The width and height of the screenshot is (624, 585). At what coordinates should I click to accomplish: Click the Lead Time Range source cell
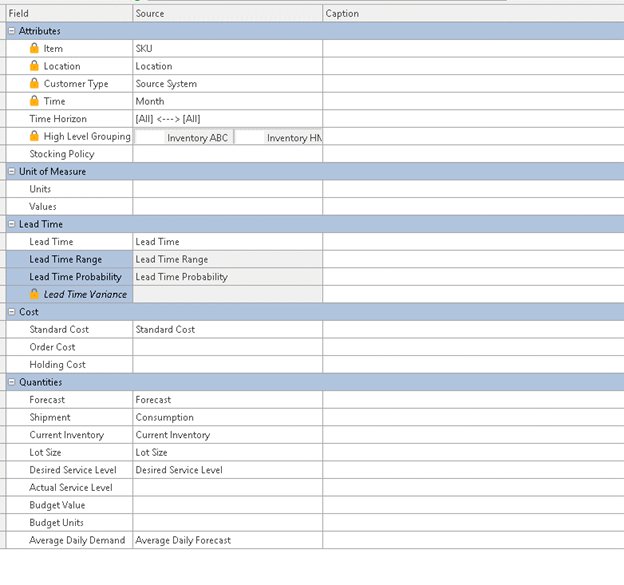coord(227,259)
